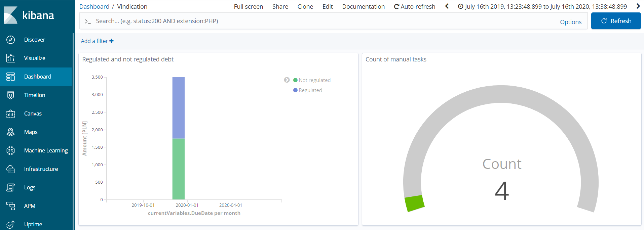Click the Logs document icon
This screenshot has width=644, height=230.
pos(10,187)
